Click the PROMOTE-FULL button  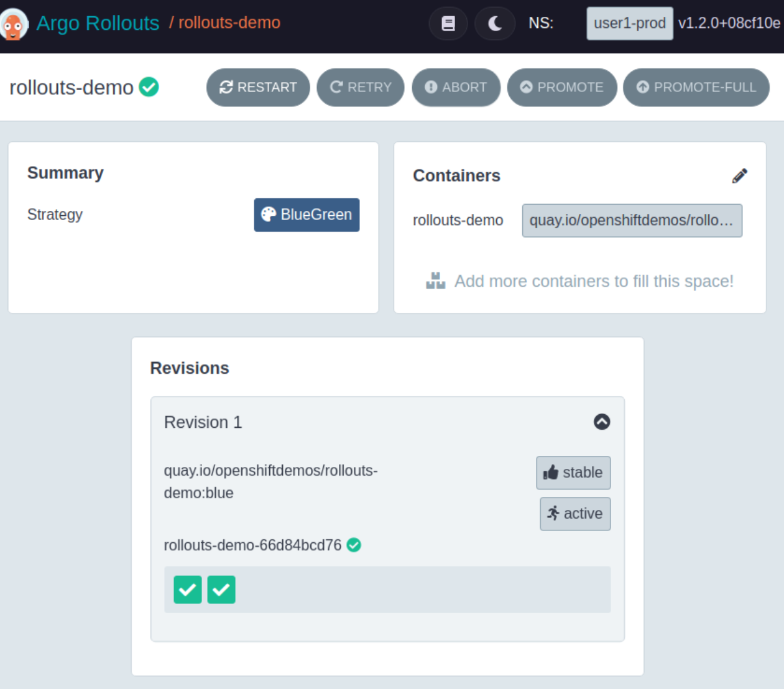(x=696, y=87)
